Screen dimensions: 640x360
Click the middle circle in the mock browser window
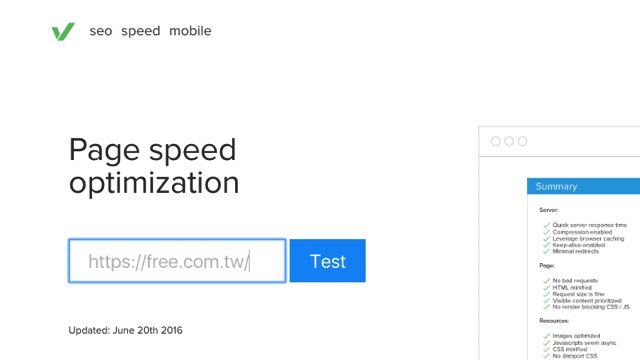[x=509, y=141]
